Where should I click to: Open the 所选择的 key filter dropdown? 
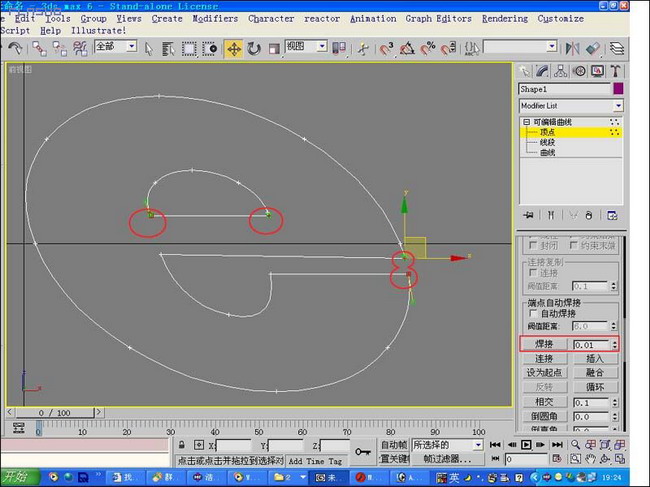pyautogui.click(x=478, y=445)
